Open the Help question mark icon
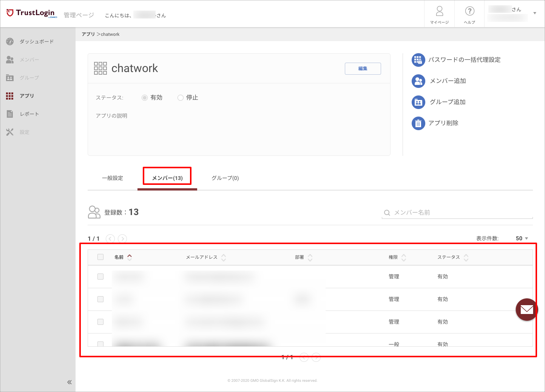Screen dimensions: 545x392 pyautogui.click(x=470, y=11)
